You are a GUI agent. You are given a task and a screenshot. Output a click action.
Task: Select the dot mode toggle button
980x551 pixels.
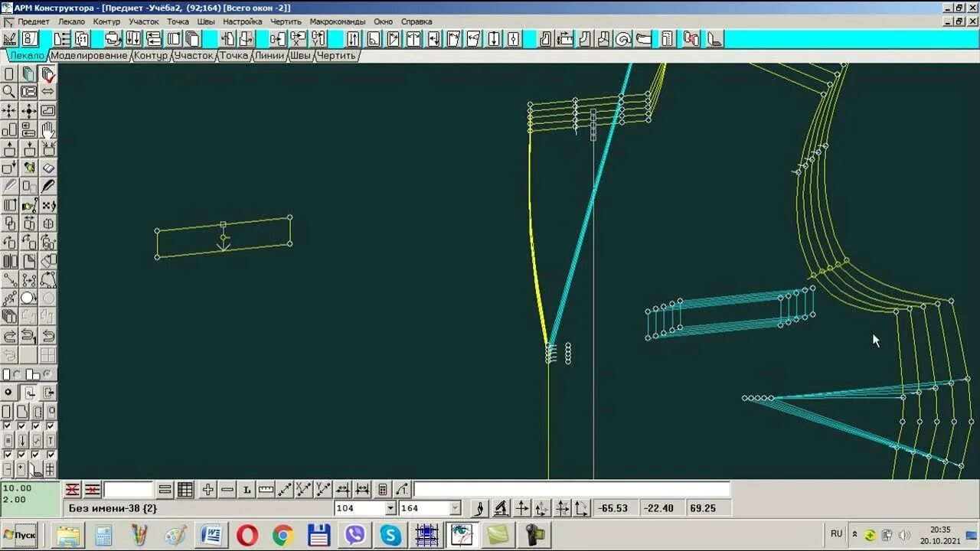pyautogui.click(x=8, y=392)
